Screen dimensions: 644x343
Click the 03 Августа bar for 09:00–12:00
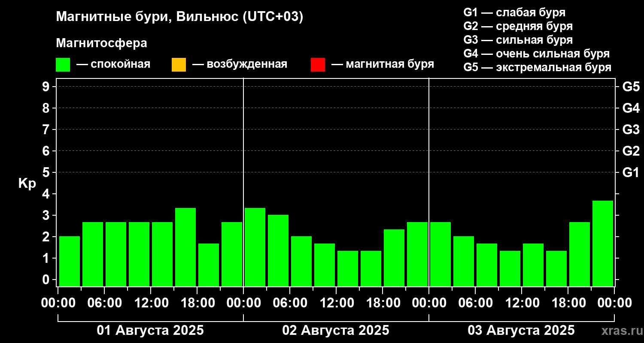510,268
